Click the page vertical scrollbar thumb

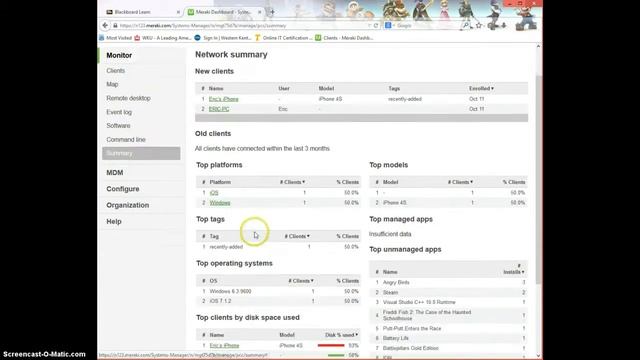[x=538, y=180]
